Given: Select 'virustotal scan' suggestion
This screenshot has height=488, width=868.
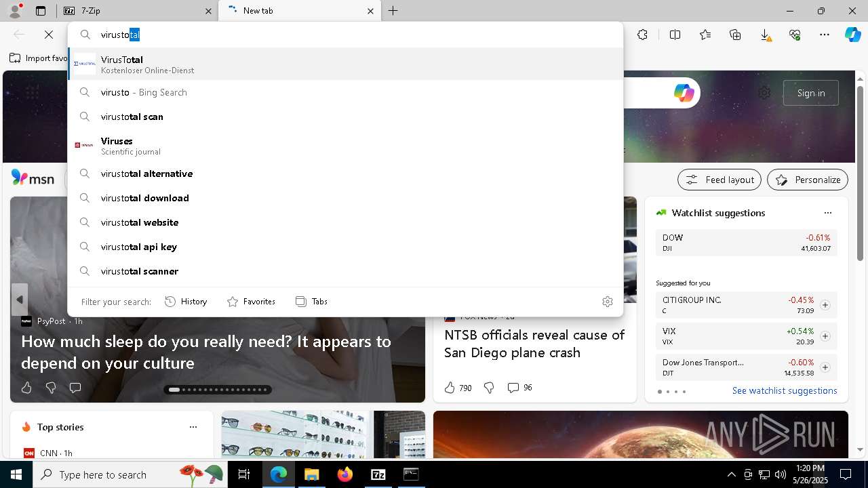Looking at the screenshot, I should coord(345,117).
